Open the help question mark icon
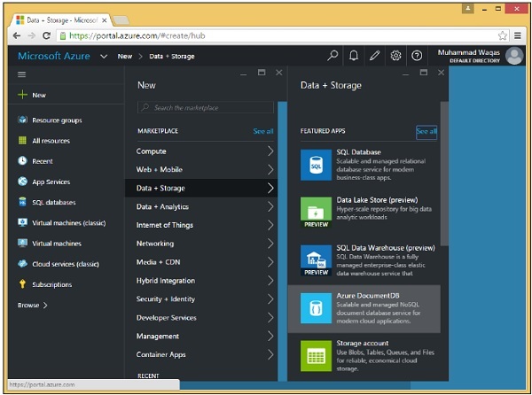 [x=417, y=56]
